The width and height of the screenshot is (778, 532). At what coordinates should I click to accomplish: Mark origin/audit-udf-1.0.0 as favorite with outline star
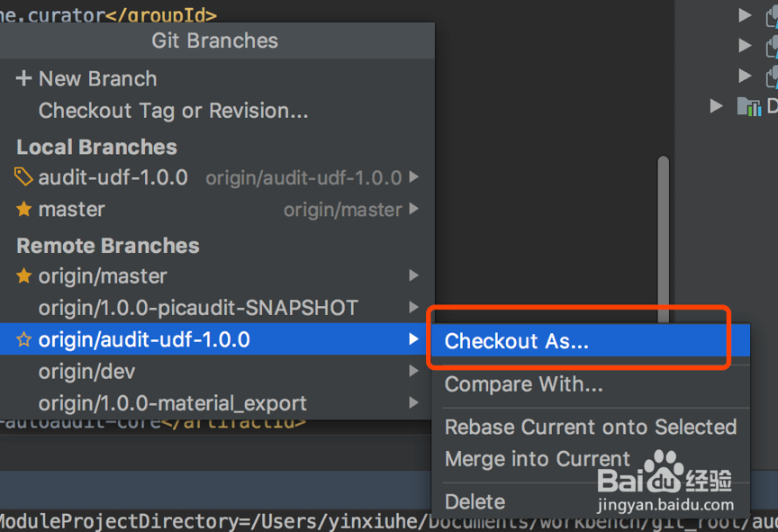[23, 339]
